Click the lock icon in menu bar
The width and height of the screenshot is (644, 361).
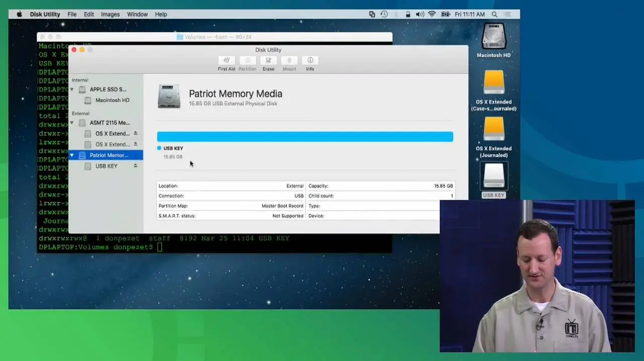tap(408, 14)
